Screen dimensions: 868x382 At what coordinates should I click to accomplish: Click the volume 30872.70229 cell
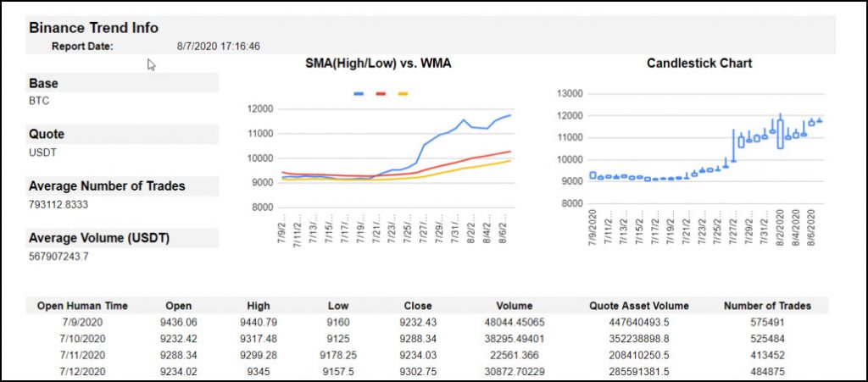coord(515,372)
